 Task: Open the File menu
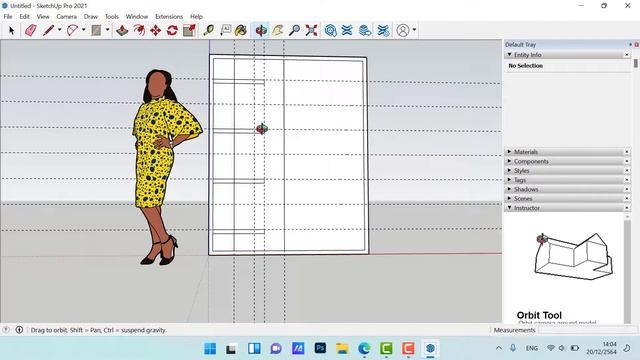tap(8, 17)
